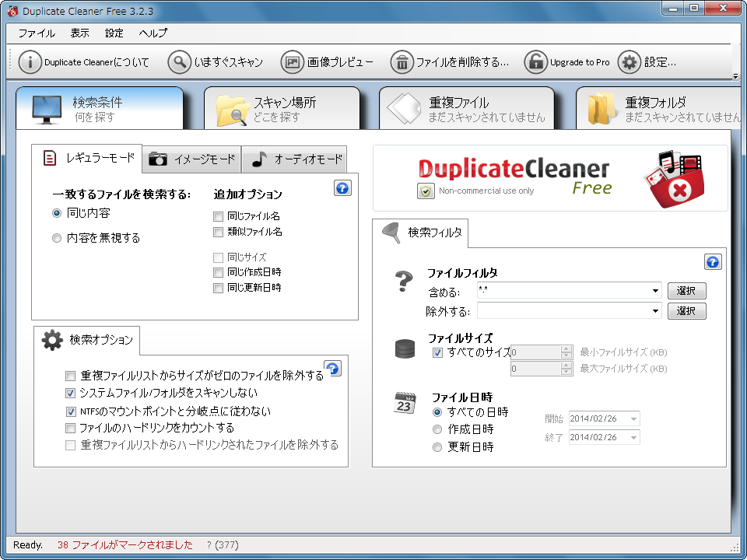The width and height of the screenshot is (747, 560).
Task: Select イメージモード tab
Action: click(x=192, y=159)
